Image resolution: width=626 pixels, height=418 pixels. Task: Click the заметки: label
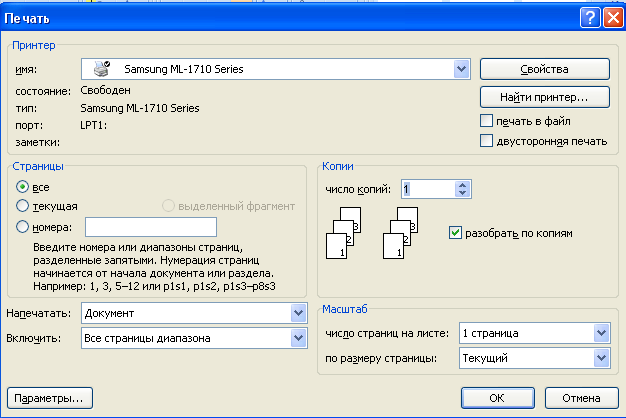pyautogui.click(x=38, y=143)
